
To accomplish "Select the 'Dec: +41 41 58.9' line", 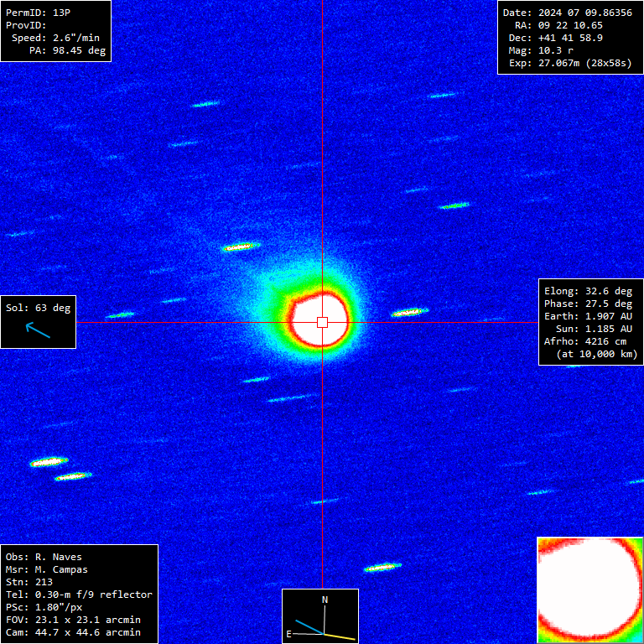I will coord(556,38).
